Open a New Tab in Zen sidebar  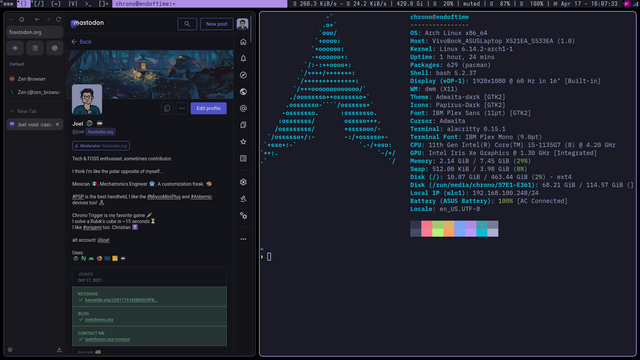(35, 111)
